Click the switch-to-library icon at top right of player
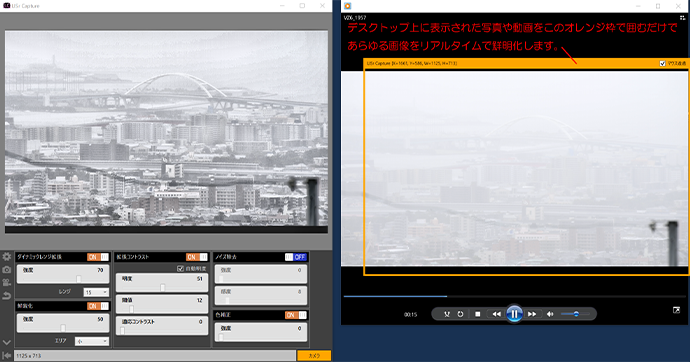 point(683,18)
